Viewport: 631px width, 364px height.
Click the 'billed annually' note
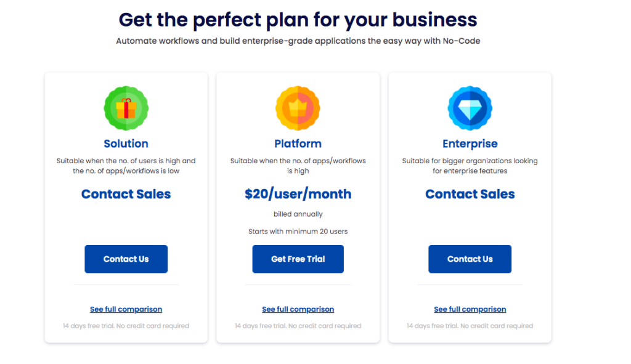(x=298, y=214)
